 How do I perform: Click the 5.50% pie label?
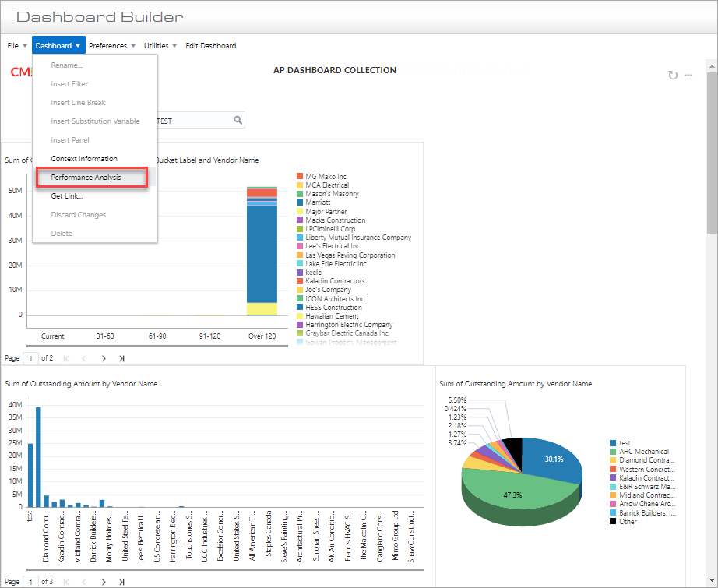click(457, 400)
